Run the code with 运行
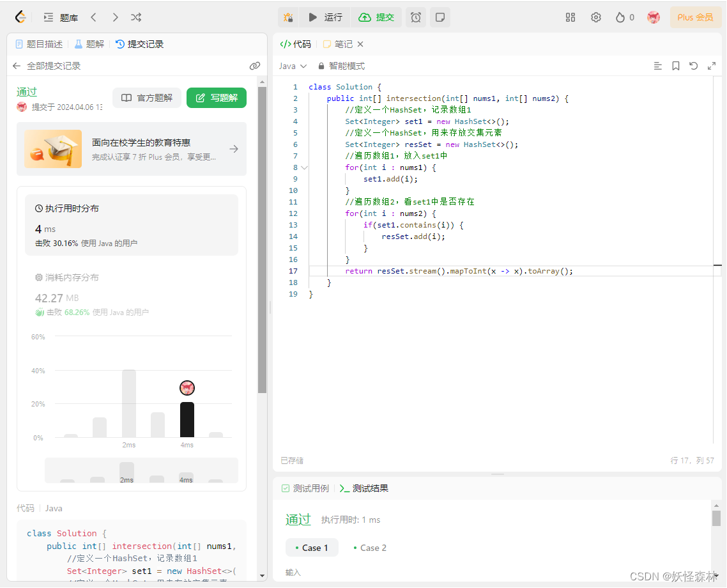Viewport: 727px width, 588px height. [325, 18]
